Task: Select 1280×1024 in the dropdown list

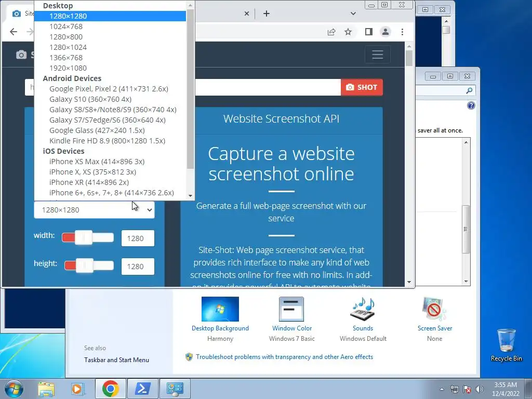Action: tap(110, 47)
